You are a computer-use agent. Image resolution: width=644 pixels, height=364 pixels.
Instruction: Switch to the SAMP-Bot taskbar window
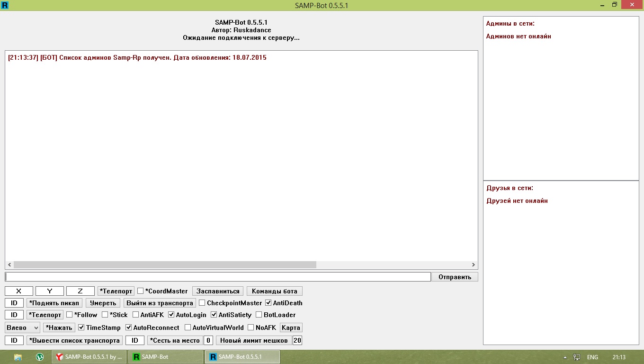(166, 357)
